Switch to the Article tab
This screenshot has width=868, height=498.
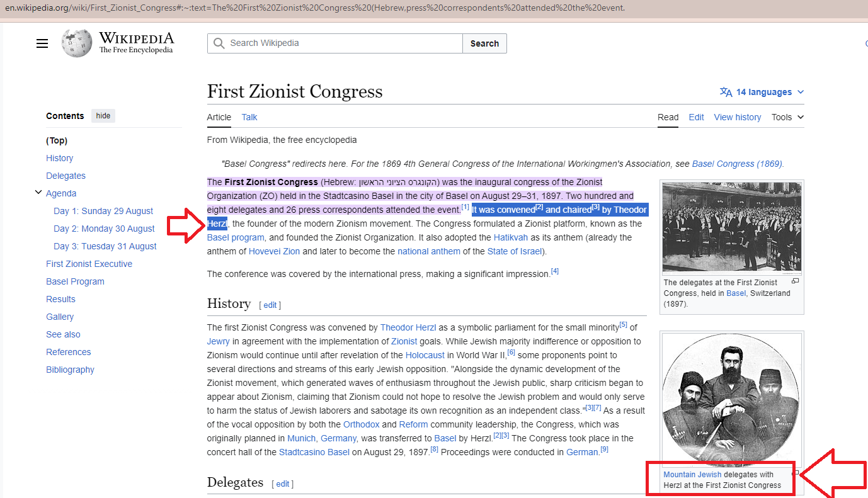219,117
